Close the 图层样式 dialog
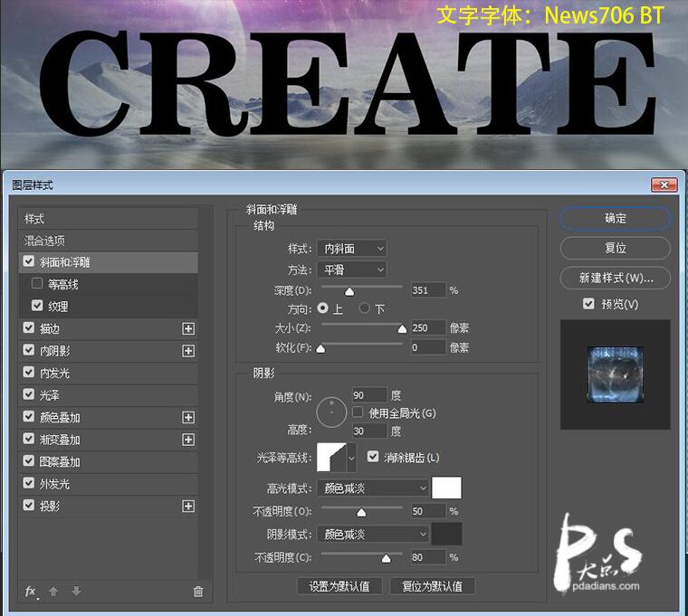The width and height of the screenshot is (688, 616). [x=664, y=185]
